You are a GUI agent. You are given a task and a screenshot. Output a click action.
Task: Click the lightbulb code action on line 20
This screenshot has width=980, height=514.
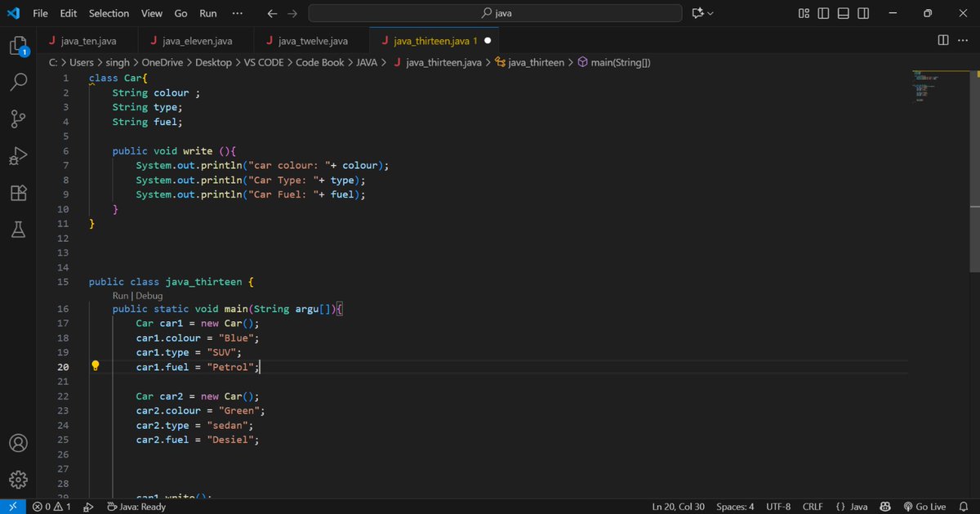[x=95, y=367]
